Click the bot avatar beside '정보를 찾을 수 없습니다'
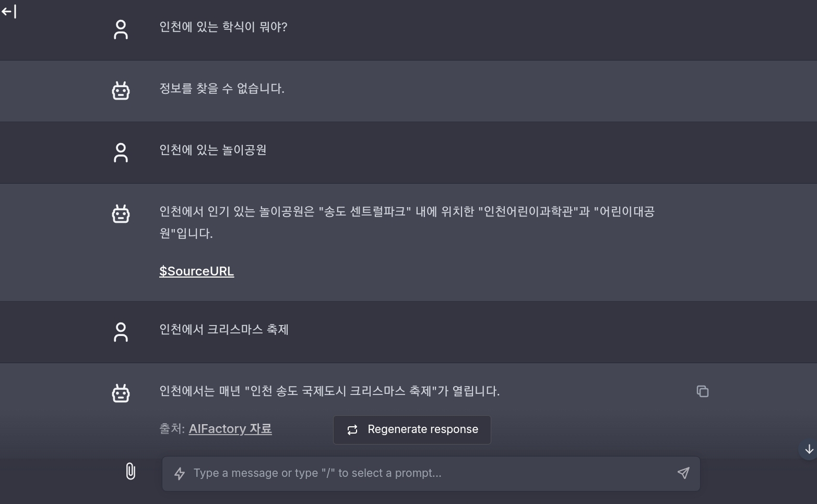The width and height of the screenshot is (817, 504). [x=121, y=91]
